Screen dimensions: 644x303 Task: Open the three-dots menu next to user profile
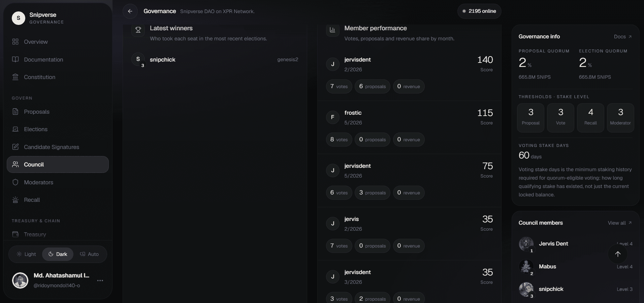click(x=100, y=280)
